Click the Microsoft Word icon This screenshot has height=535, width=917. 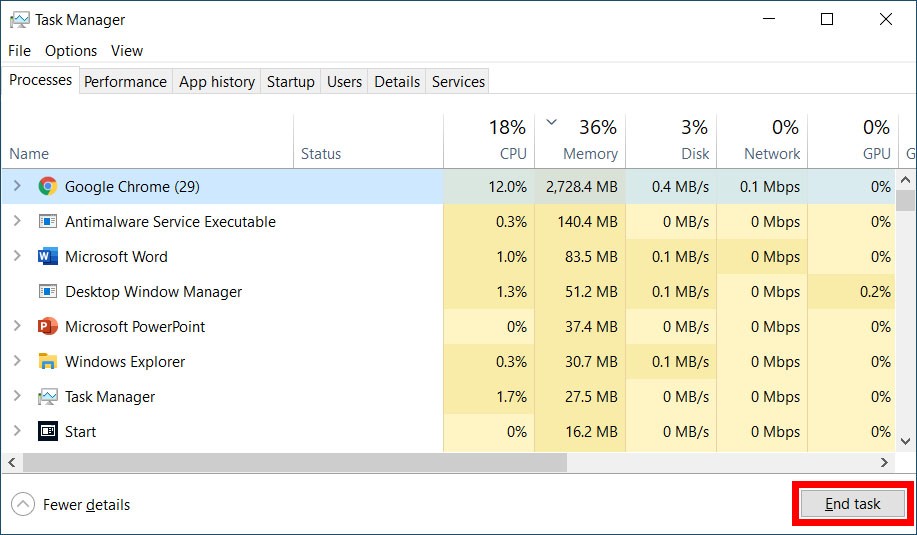pos(47,257)
